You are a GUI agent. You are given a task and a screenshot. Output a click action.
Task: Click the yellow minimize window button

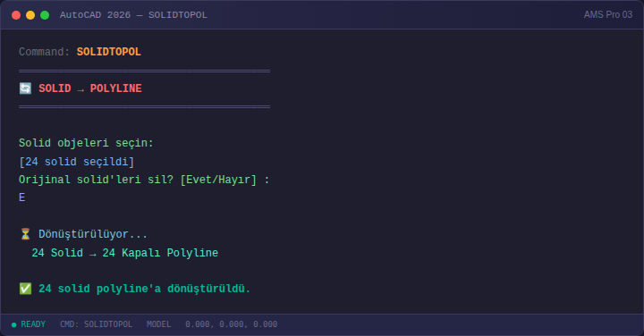(x=30, y=15)
